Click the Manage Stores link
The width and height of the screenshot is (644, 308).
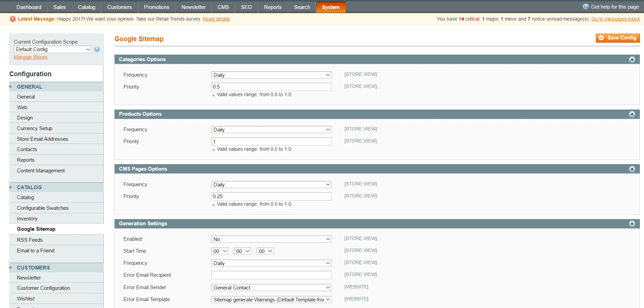click(31, 57)
